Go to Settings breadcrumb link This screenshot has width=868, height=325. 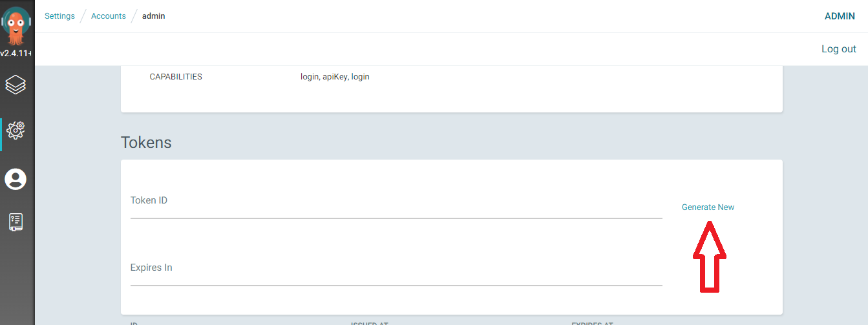59,16
